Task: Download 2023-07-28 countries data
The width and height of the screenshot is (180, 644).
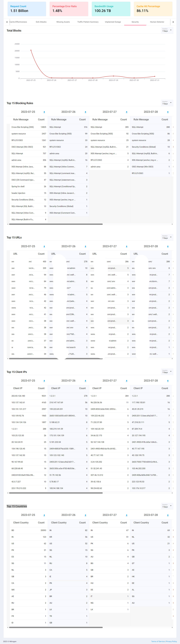Action: click(168, 515)
